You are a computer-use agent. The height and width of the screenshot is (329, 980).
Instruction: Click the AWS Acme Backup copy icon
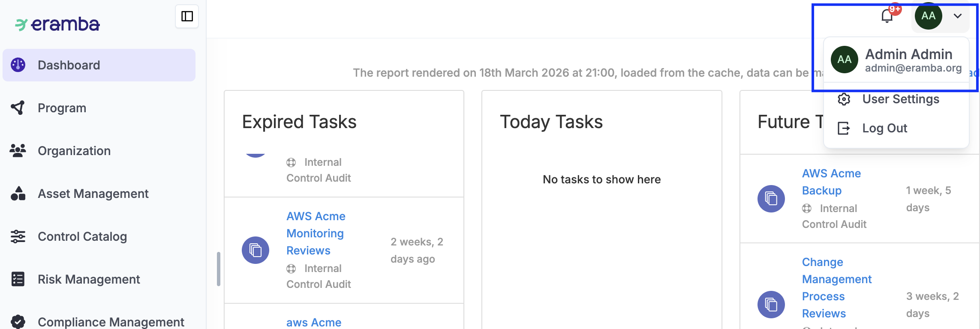(x=771, y=199)
